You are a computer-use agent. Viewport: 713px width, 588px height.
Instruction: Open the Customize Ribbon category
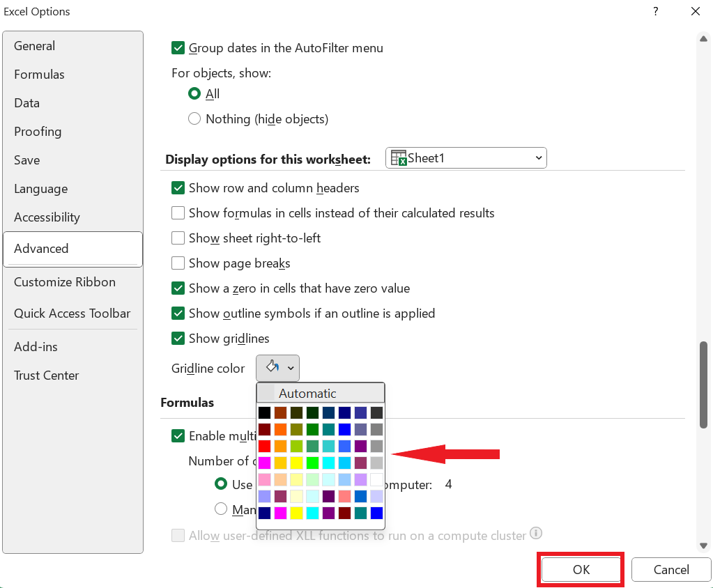64,282
